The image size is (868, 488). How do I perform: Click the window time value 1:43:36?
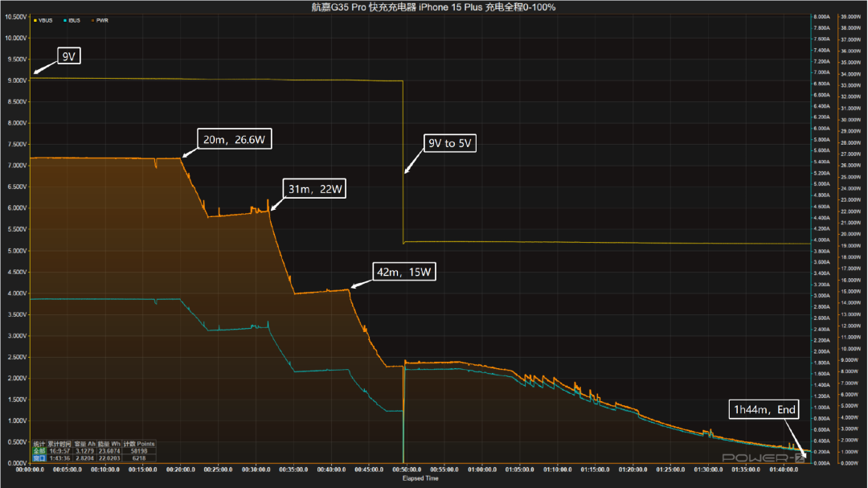pyautogui.click(x=59, y=458)
